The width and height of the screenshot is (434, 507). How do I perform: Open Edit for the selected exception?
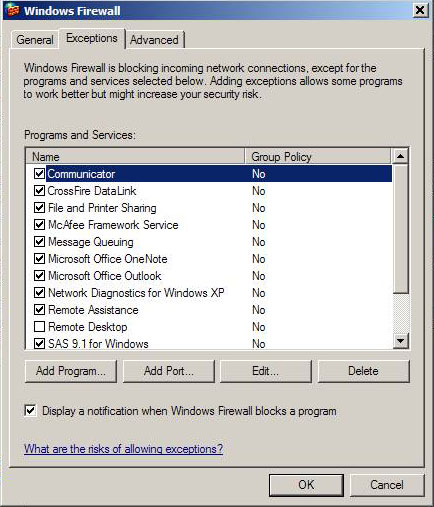(266, 371)
